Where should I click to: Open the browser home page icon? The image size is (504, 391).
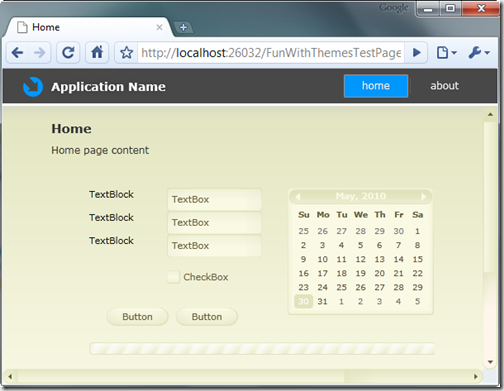[x=97, y=53]
